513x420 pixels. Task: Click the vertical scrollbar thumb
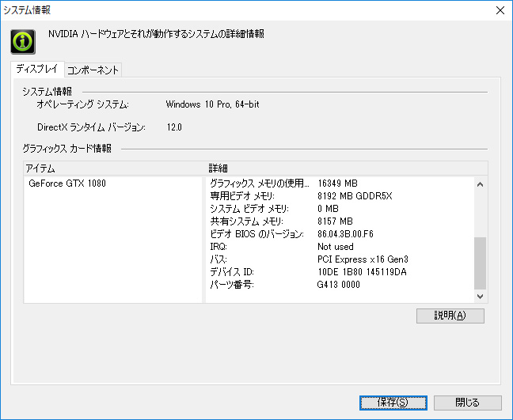(x=480, y=263)
